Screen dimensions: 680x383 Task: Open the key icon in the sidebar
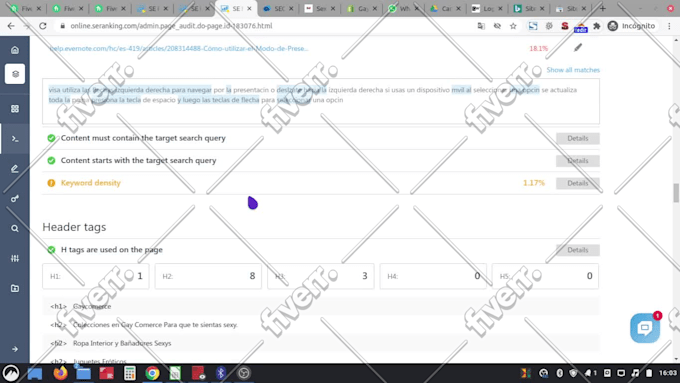tap(15, 198)
